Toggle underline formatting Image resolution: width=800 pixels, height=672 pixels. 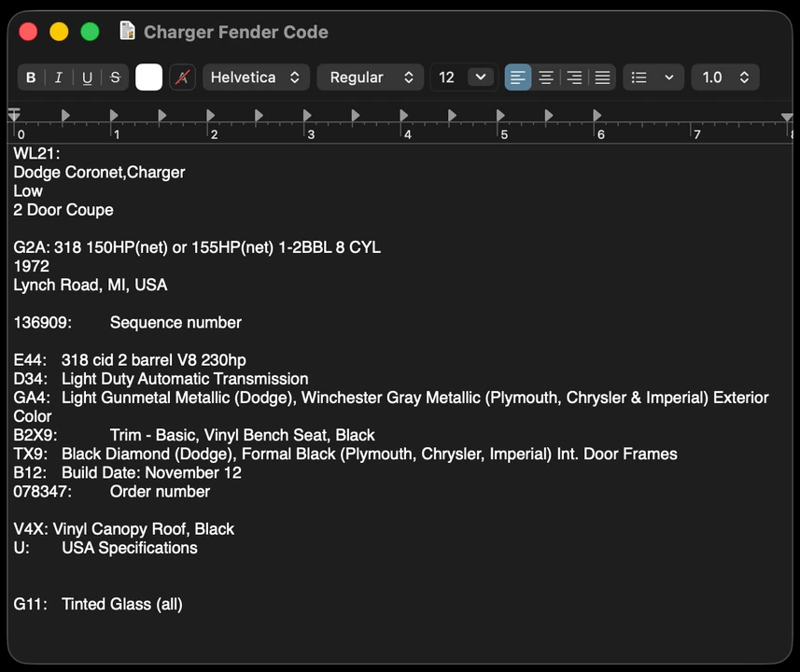coord(87,77)
